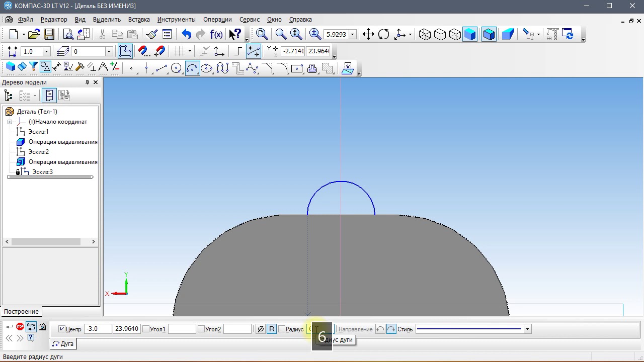
Task: Switch to diameter input mode Ø
Action: 260,329
